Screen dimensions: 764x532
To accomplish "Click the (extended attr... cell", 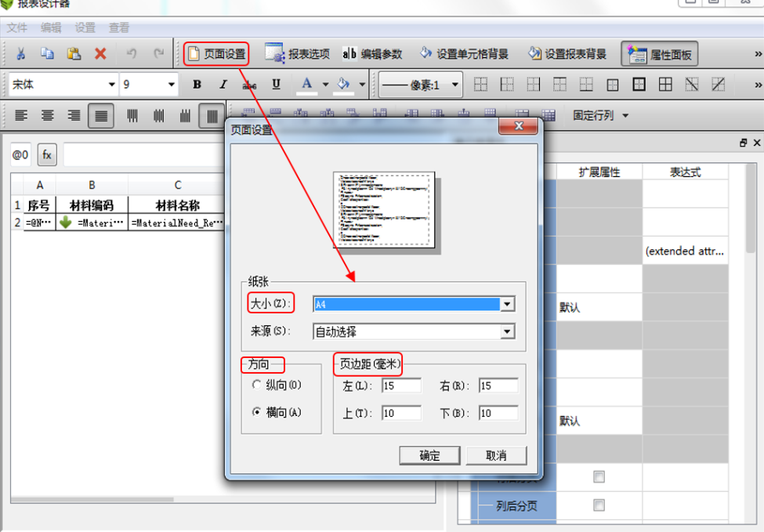I will coord(685,251).
